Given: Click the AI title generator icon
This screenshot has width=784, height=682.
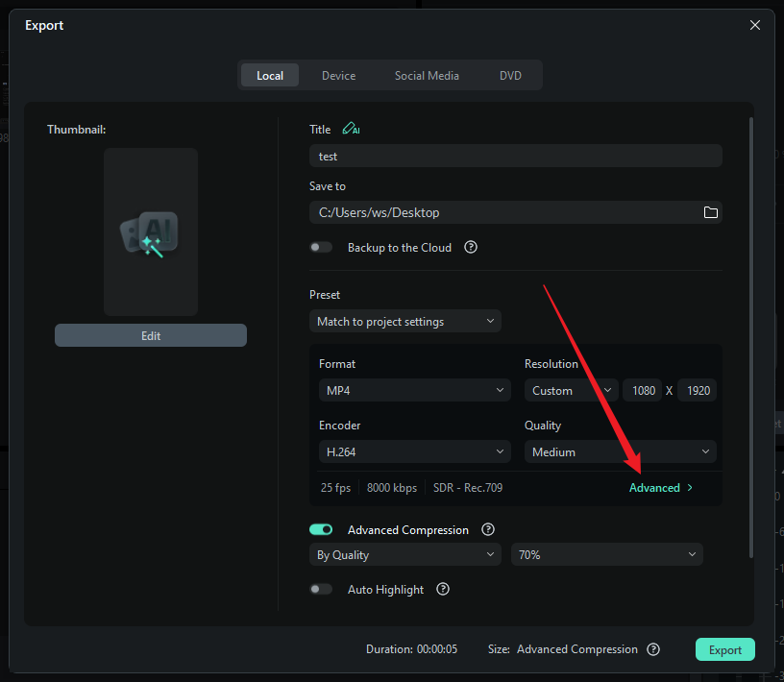Looking at the screenshot, I should click(x=351, y=130).
